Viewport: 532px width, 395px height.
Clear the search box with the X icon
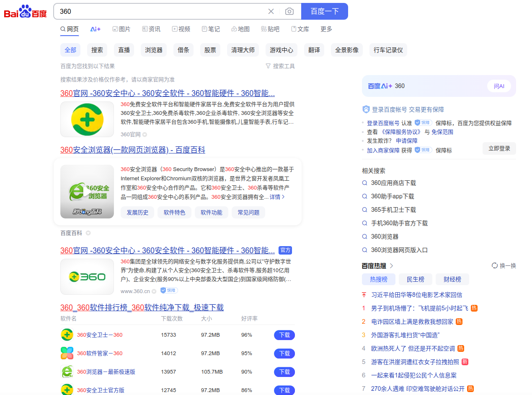click(271, 11)
